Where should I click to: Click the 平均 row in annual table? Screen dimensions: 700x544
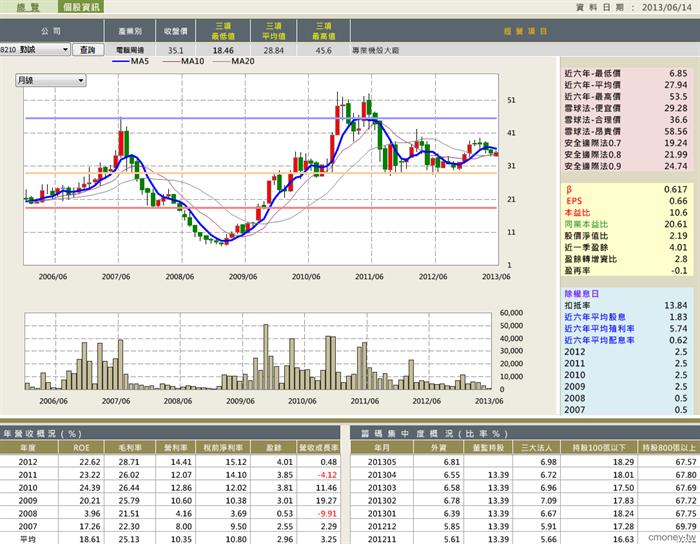point(170,539)
